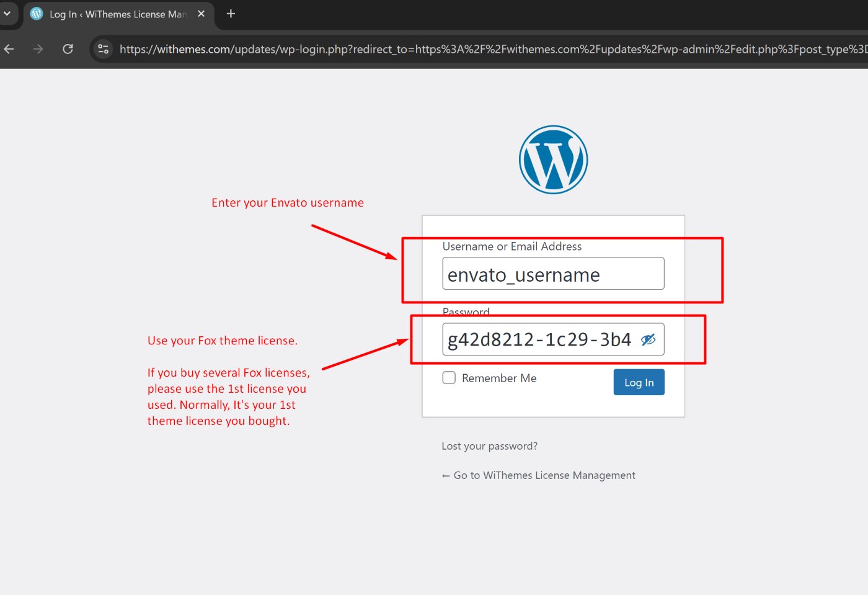The image size is (868, 595).
Task: Go to WiThemes License Management link
Action: 538,475
